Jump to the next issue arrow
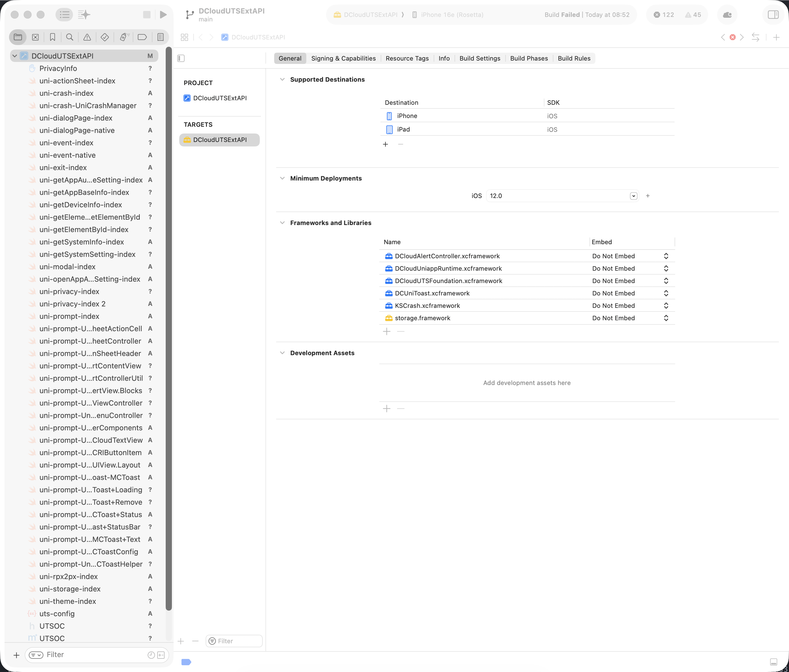789x672 pixels. pyautogui.click(x=742, y=37)
